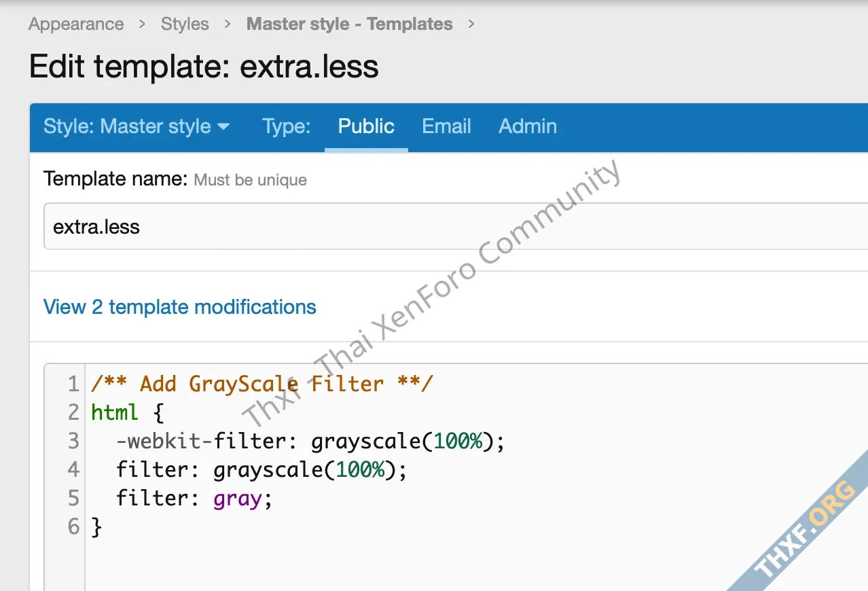Screen dimensions: 868x591
Task: Switch to the Email type tab
Action: click(x=446, y=126)
